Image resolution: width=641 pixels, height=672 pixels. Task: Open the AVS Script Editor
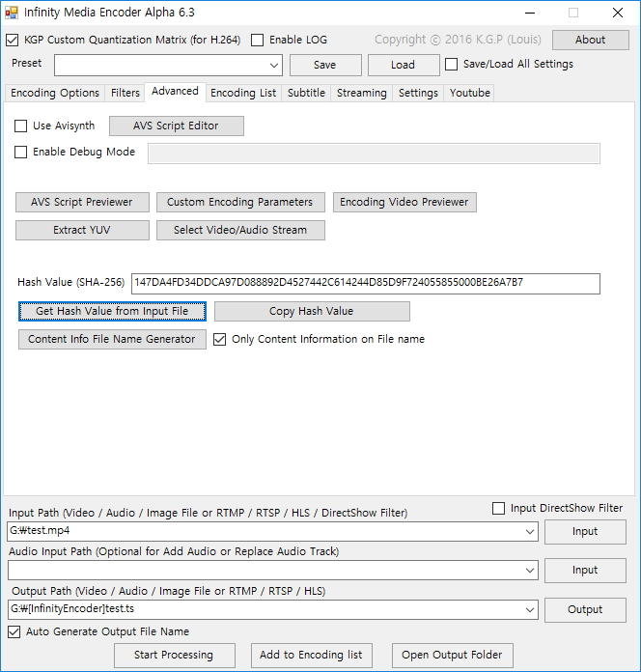click(177, 126)
